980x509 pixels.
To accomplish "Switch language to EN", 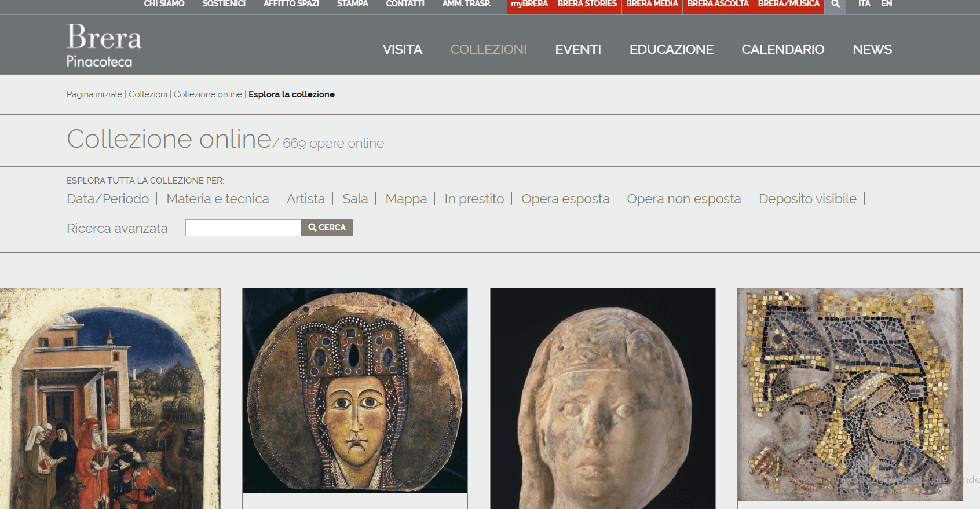I will point(887,4).
